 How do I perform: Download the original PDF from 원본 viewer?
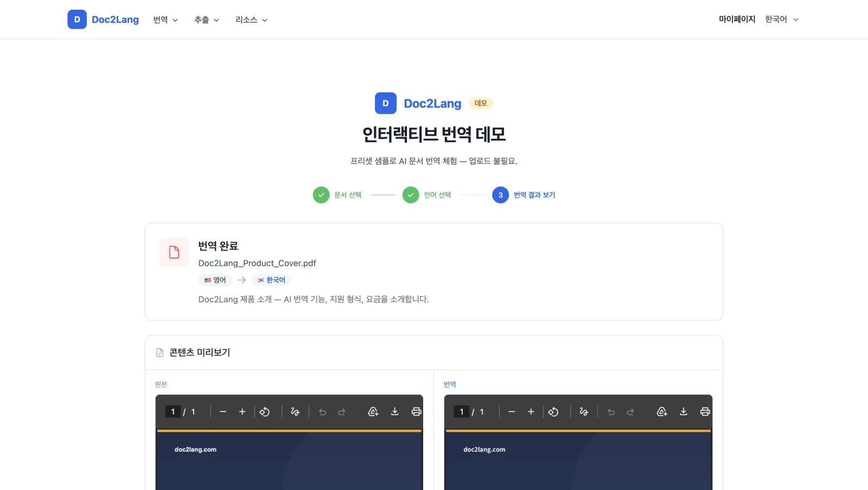tap(395, 412)
